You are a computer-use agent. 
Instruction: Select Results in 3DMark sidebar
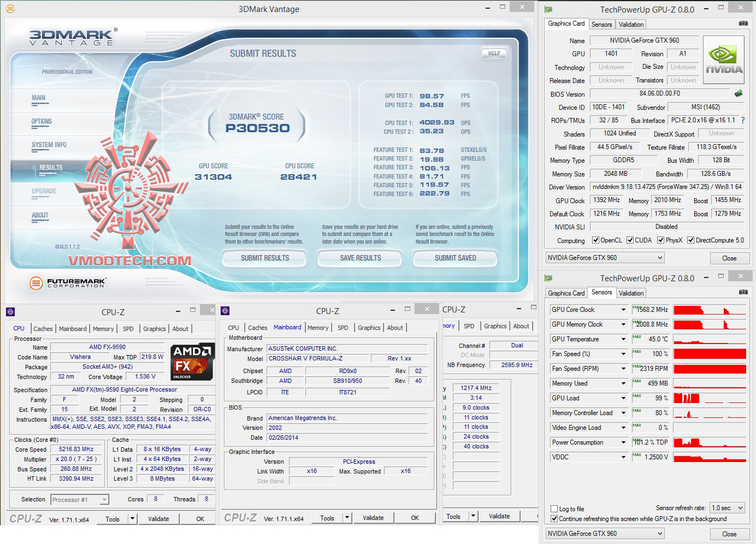pyautogui.click(x=51, y=168)
